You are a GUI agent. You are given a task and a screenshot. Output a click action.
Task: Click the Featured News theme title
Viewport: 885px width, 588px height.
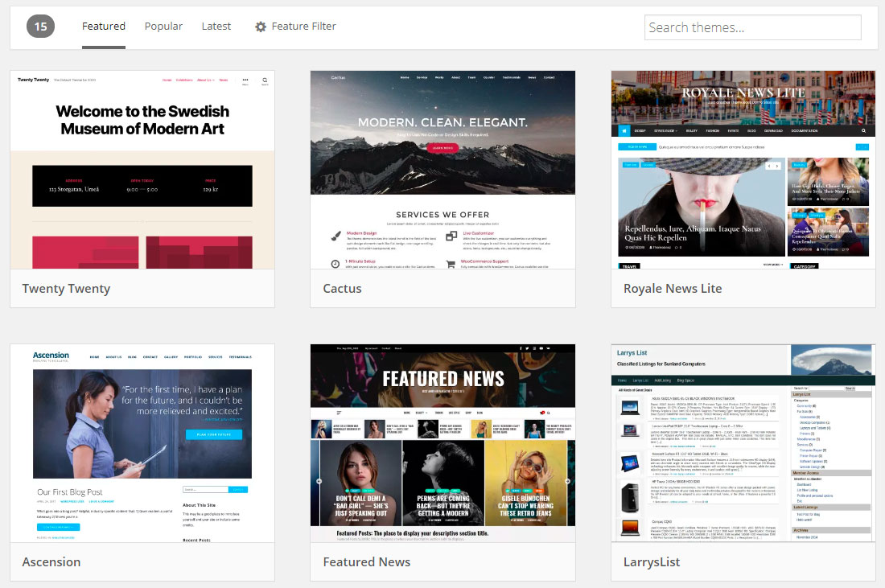(x=366, y=561)
